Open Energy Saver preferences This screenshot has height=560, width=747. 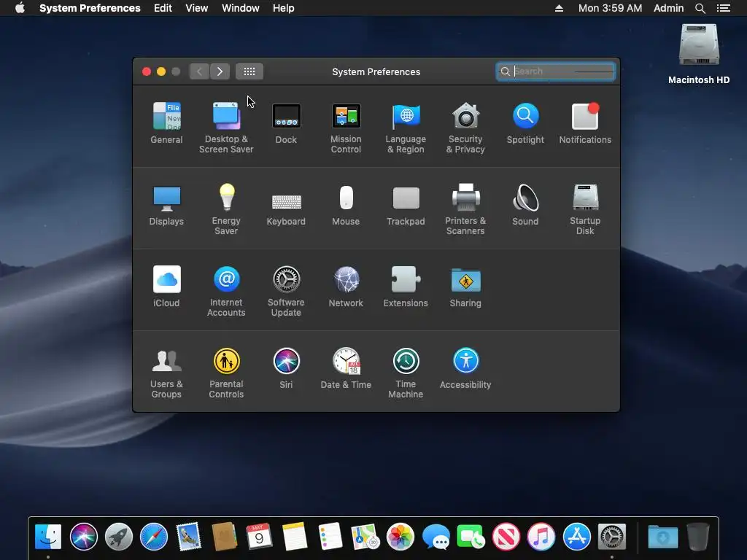(x=226, y=209)
